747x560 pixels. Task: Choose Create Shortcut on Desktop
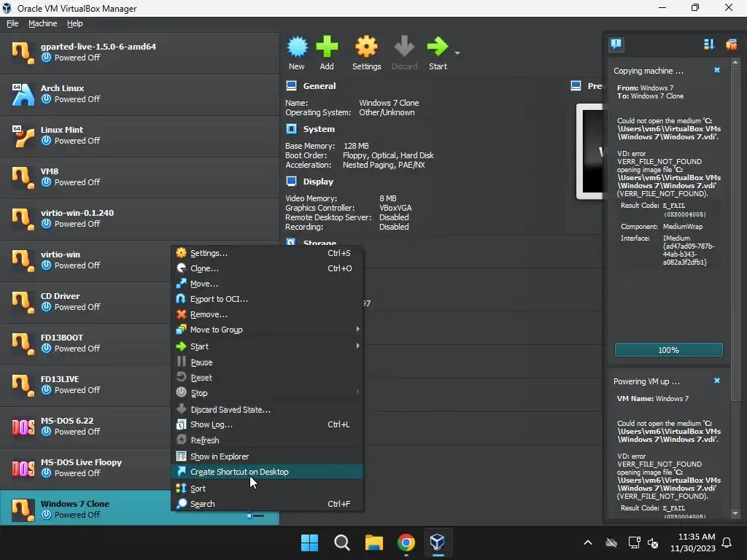point(267,472)
